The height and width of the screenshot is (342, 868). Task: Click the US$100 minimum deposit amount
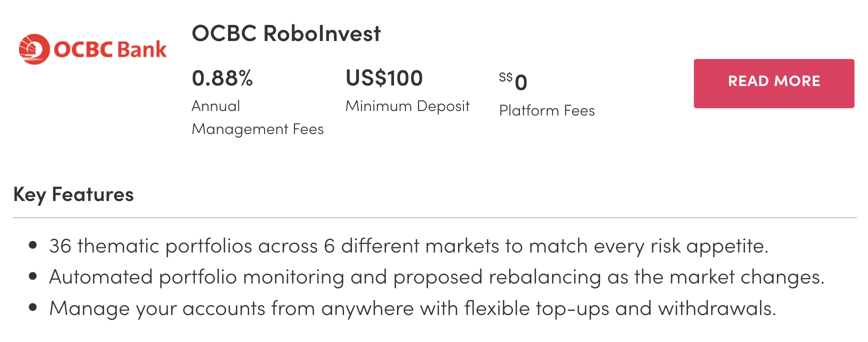(384, 78)
